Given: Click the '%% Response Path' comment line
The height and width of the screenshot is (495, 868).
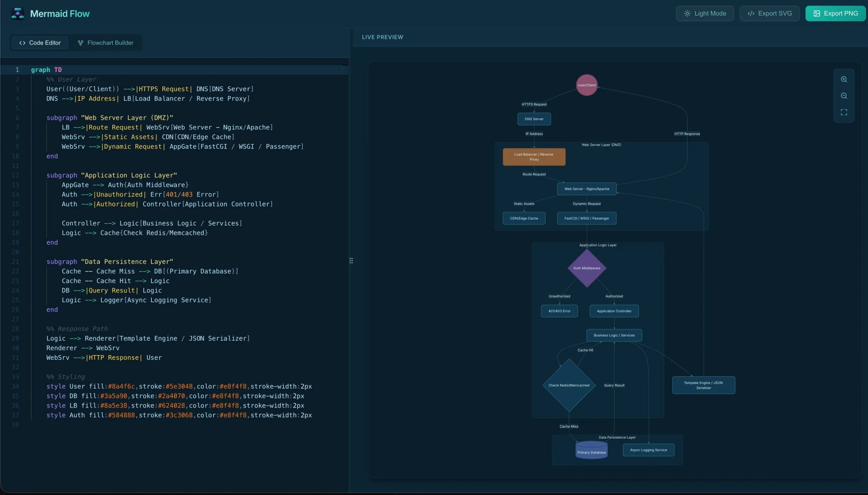Looking at the screenshot, I should [x=77, y=329].
